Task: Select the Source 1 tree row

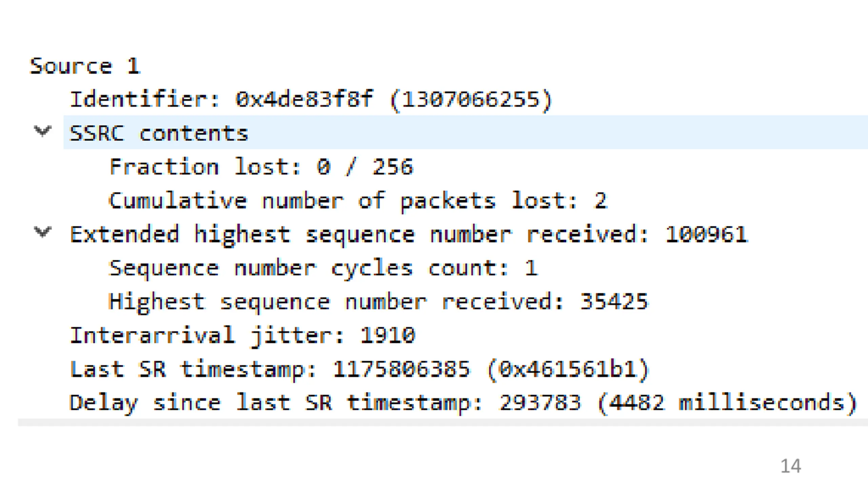Action: pyautogui.click(x=85, y=66)
